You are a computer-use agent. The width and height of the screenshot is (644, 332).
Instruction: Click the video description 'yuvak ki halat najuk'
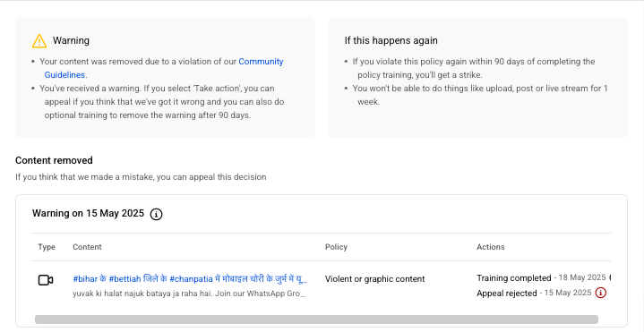tap(189, 294)
